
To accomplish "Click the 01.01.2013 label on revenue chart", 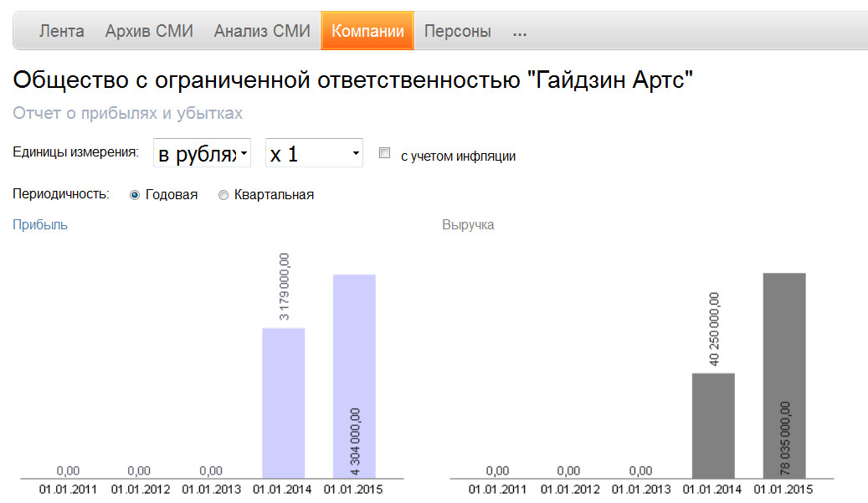I will (x=641, y=490).
